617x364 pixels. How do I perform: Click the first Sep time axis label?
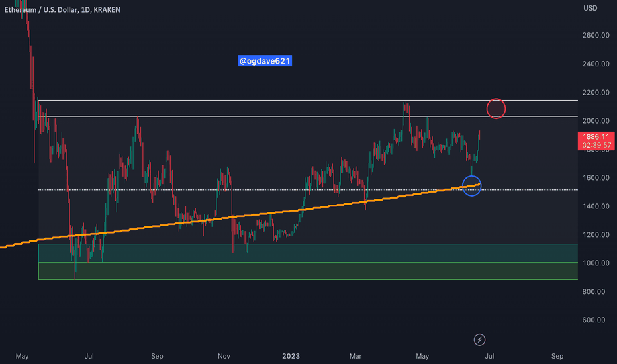157,356
